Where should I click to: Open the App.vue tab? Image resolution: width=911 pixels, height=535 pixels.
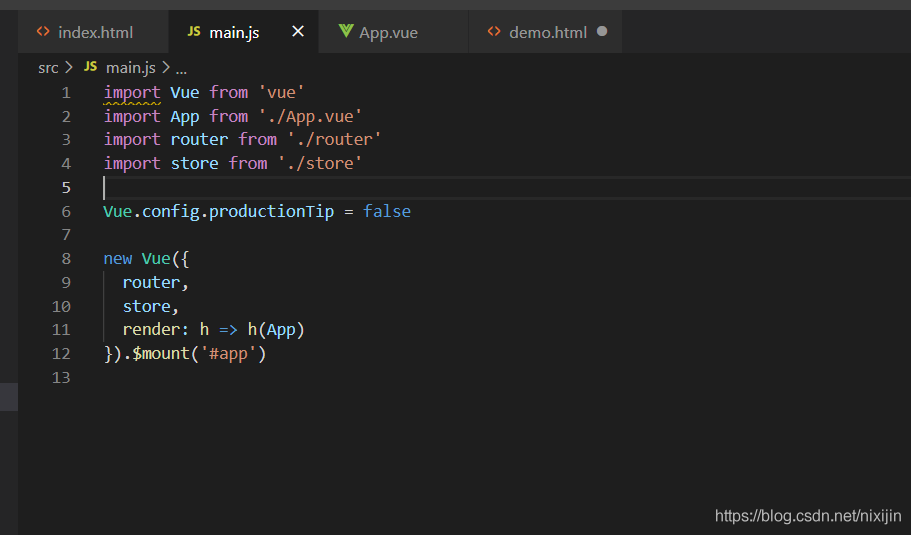393,32
